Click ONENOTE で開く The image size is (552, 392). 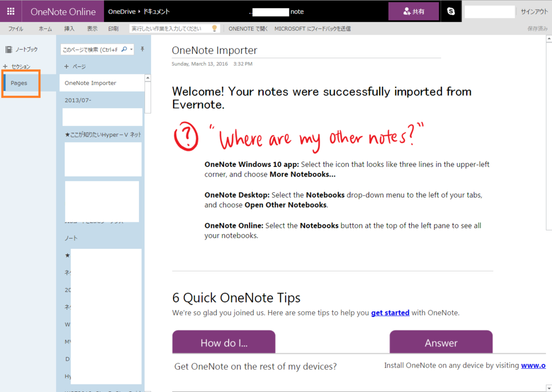(248, 29)
